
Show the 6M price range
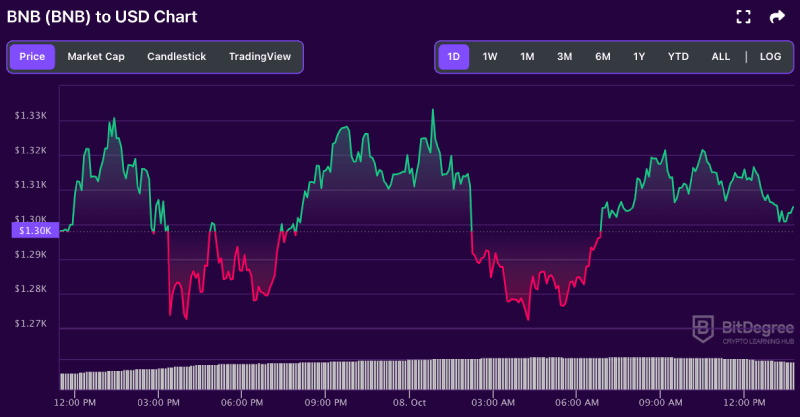[x=603, y=57]
